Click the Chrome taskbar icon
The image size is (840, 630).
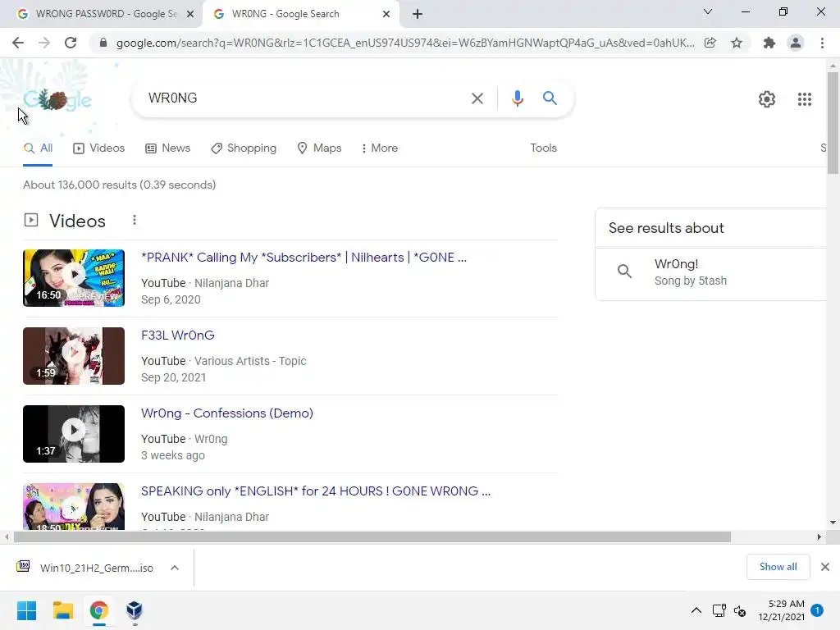click(x=98, y=610)
